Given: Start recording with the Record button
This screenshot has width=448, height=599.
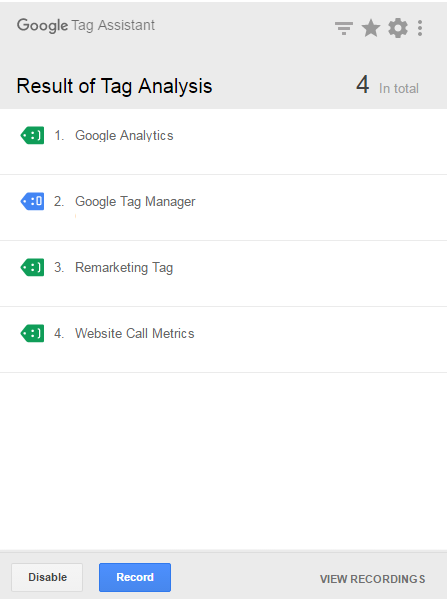Looking at the screenshot, I should click(x=135, y=577).
